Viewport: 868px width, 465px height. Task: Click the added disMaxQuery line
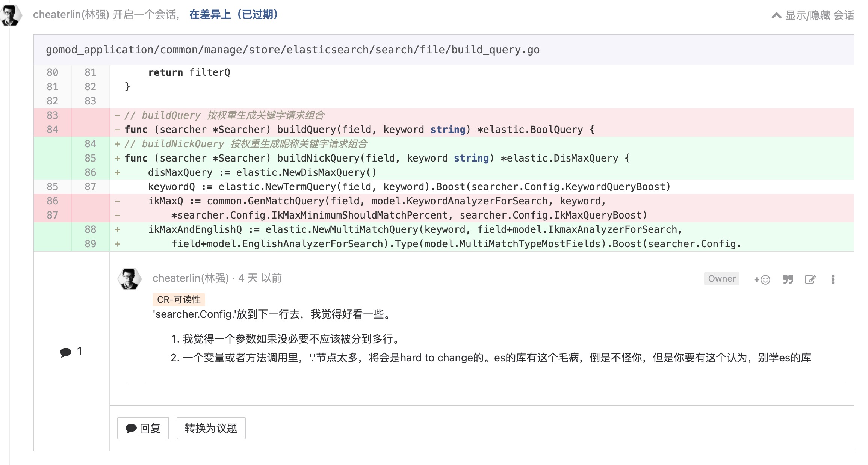(262, 172)
